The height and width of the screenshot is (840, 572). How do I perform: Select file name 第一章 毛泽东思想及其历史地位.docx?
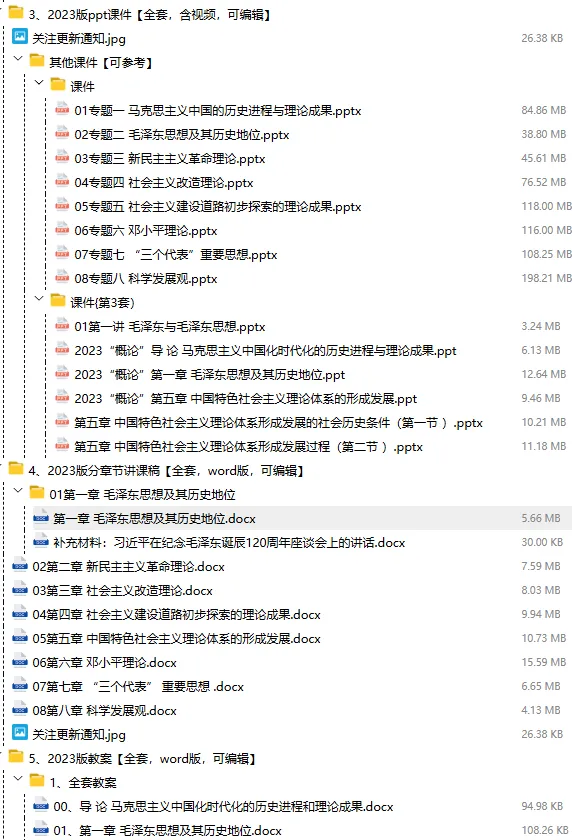coord(154,519)
